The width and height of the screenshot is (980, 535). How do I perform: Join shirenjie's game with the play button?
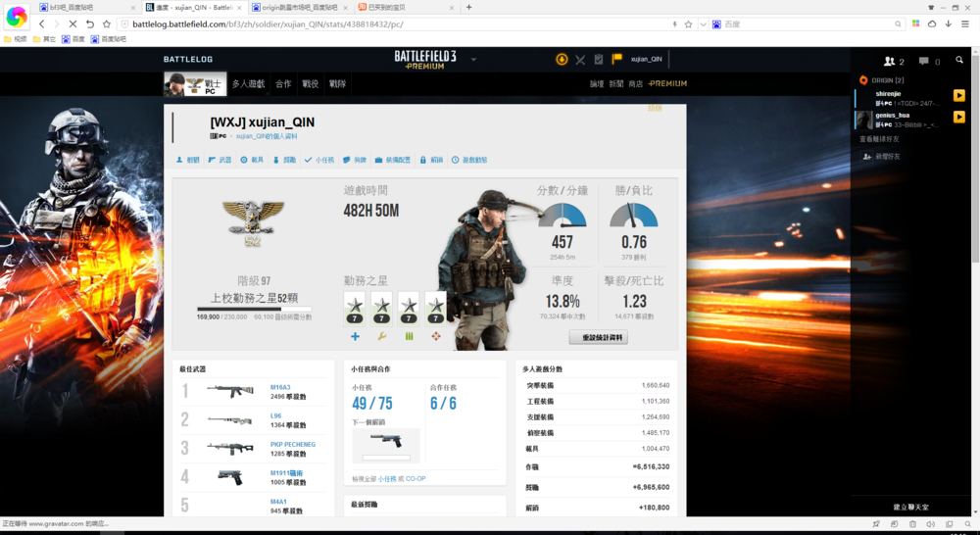(x=958, y=96)
